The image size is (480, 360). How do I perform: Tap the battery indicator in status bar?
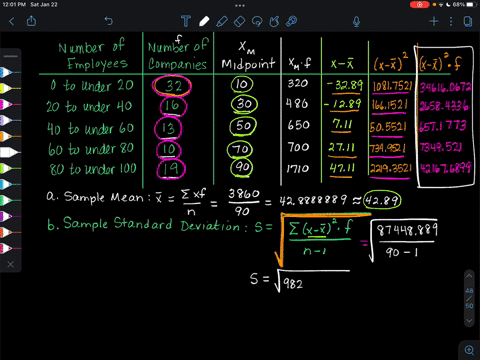(x=471, y=5)
